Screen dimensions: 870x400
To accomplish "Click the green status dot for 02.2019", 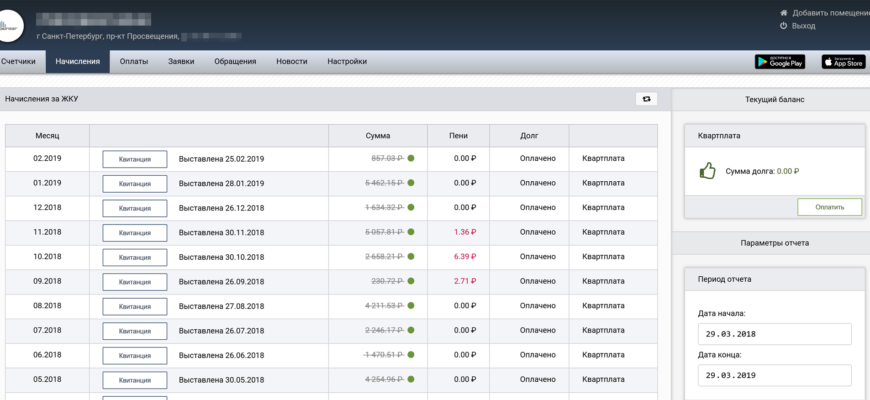I will click(411, 158).
